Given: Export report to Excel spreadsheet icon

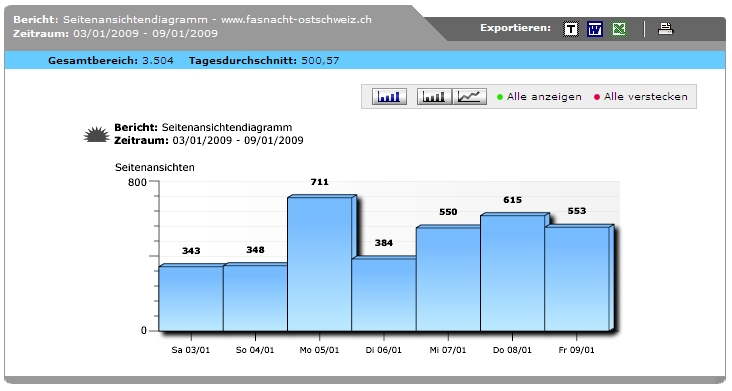Looking at the screenshot, I should pos(619,29).
